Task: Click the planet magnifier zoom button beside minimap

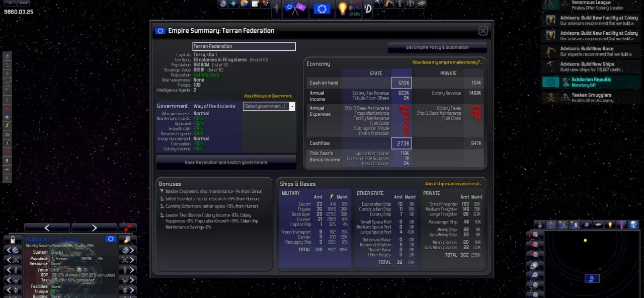Action: [535, 266]
